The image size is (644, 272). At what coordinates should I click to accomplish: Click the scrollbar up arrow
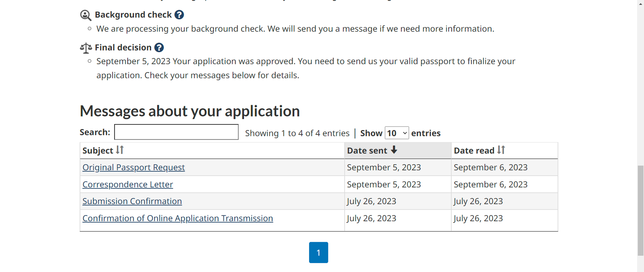coord(640,3)
